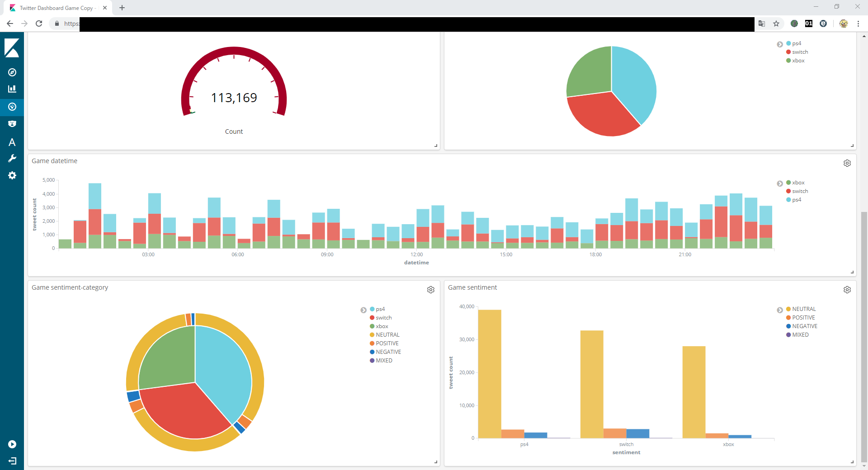Toggle the legend of the Game sentiment bar chart
The height and width of the screenshot is (470, 868).
tap(780, 310)
